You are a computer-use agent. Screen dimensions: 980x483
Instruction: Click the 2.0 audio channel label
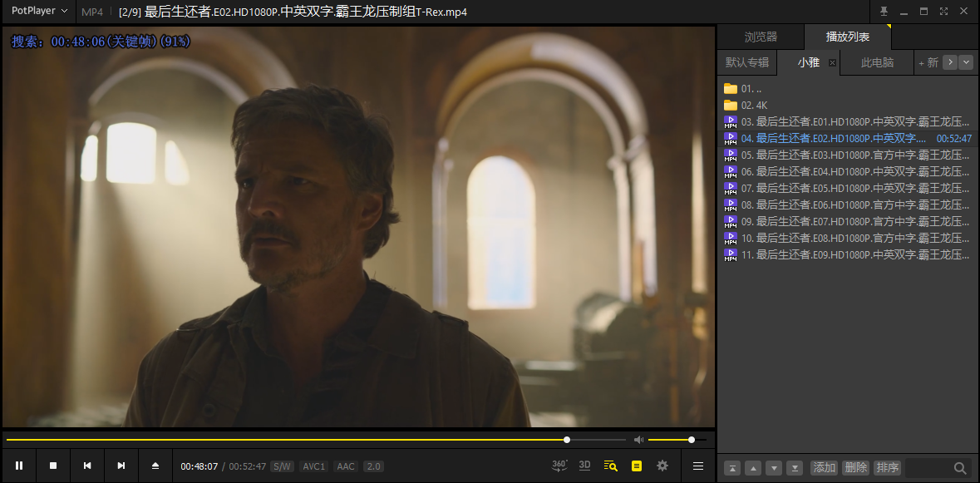click(373, 466)
